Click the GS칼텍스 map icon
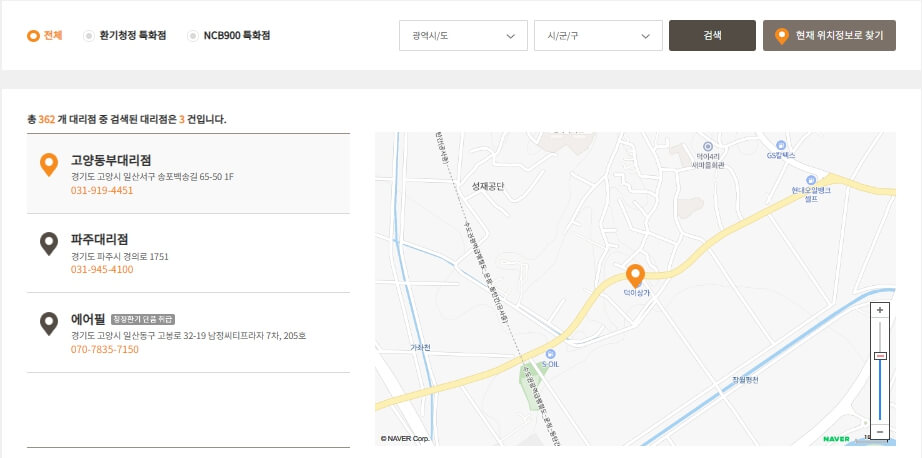 [781, 145]
